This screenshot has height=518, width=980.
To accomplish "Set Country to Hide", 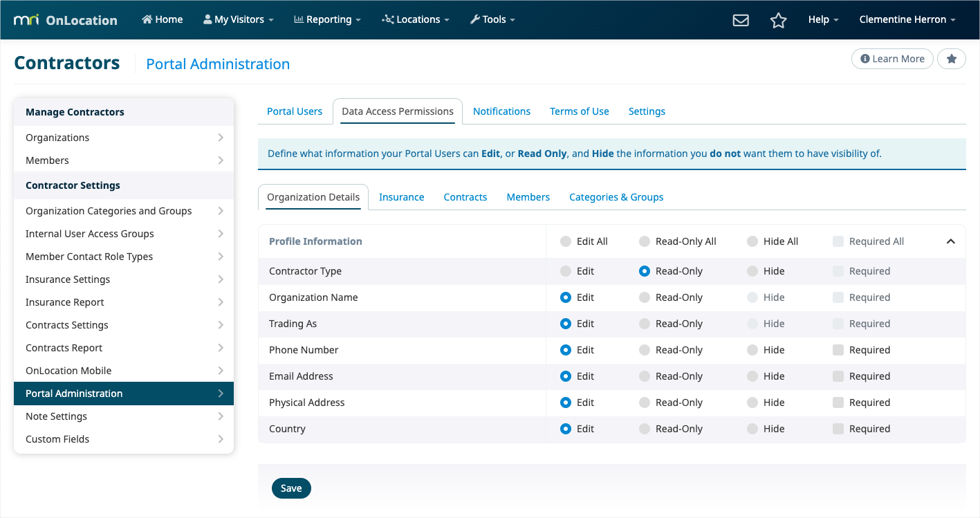I will (x=752, y=429).
